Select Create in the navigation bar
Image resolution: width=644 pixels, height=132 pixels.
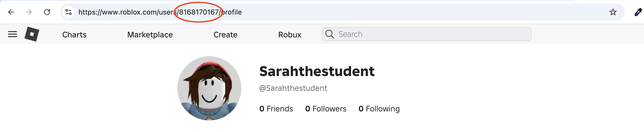click(225, 35)
